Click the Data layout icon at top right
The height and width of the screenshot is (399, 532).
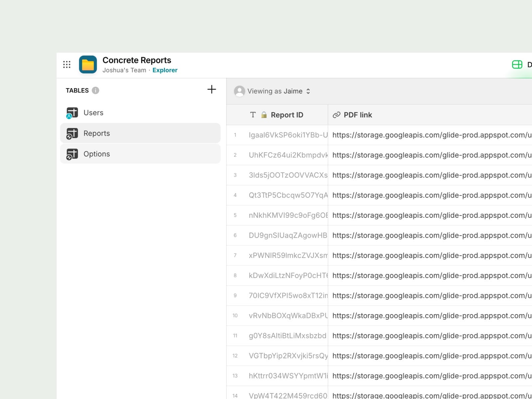click(x=517, y=65)
